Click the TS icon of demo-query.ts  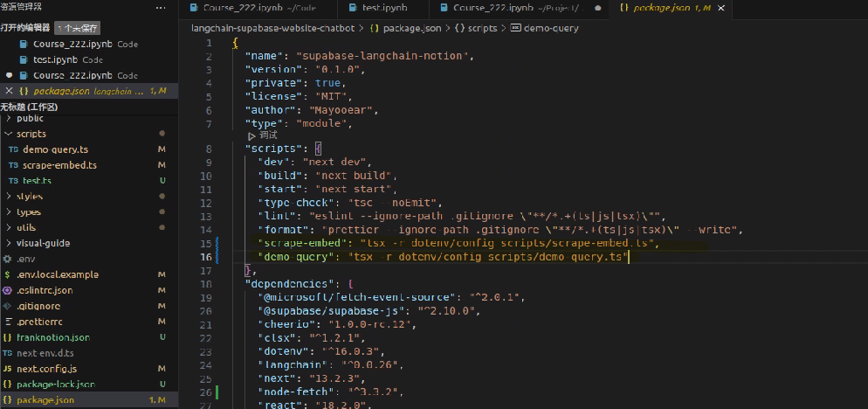pos(13,149)
